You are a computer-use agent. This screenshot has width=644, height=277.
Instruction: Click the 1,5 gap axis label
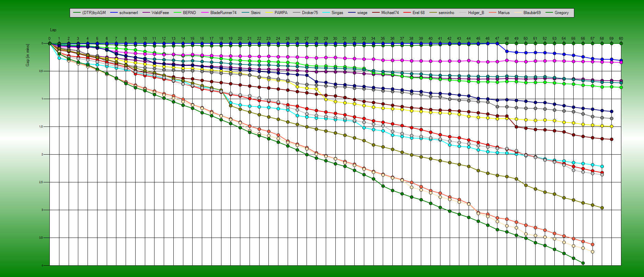click(41, 127)
